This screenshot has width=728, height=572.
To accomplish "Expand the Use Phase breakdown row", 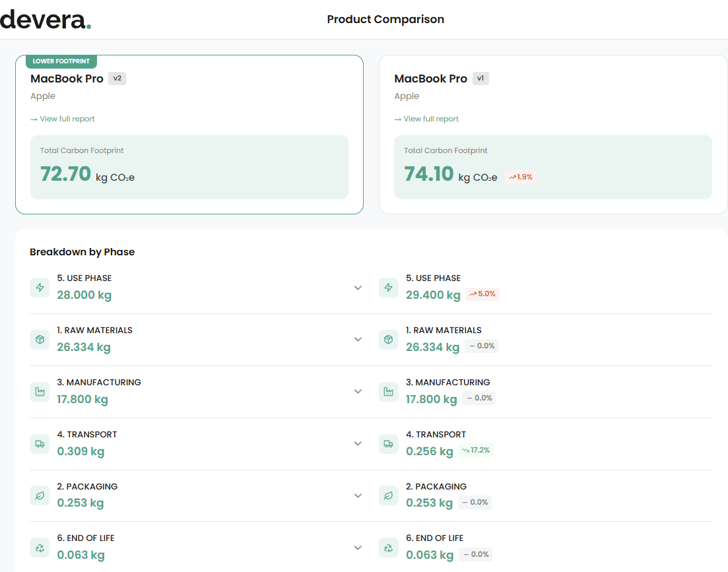I will 358,288.
